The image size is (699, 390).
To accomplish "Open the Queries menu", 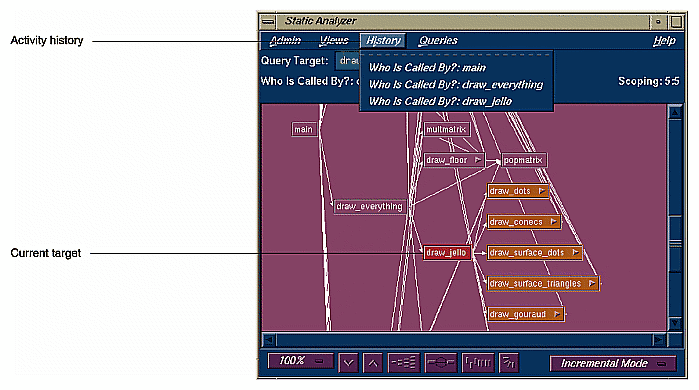I will point(438,41).
